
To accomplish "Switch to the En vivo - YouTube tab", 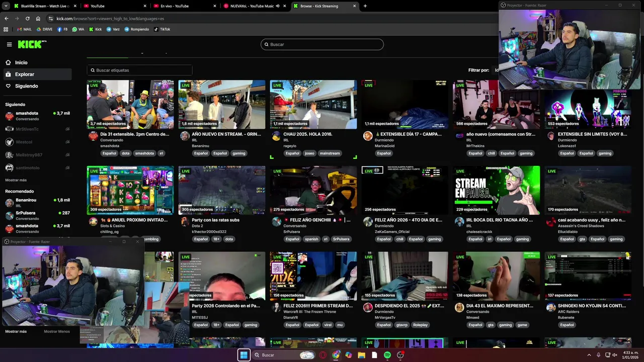I will point(184,6).
